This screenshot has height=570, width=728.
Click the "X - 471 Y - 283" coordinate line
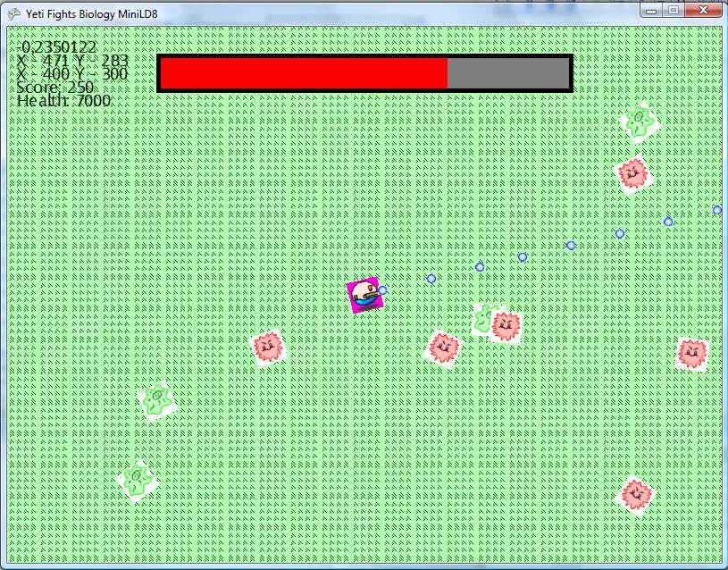(x=72, y=61)
